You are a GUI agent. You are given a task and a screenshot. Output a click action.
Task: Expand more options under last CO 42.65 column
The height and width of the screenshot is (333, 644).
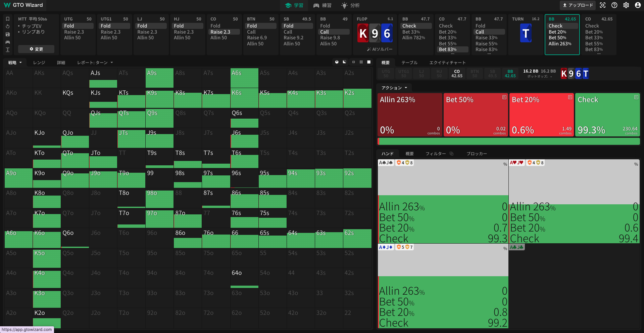pyautogui.click(x=599, y=54)
